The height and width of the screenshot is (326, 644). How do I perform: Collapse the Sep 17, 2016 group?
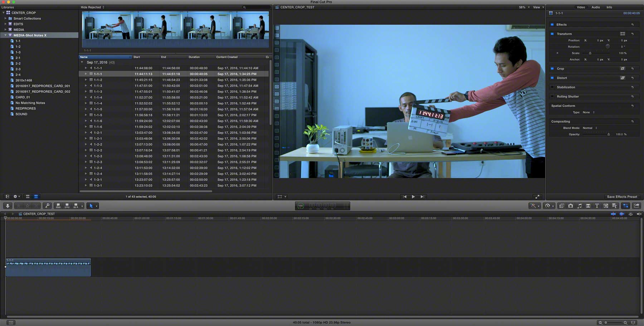point(82,62)
